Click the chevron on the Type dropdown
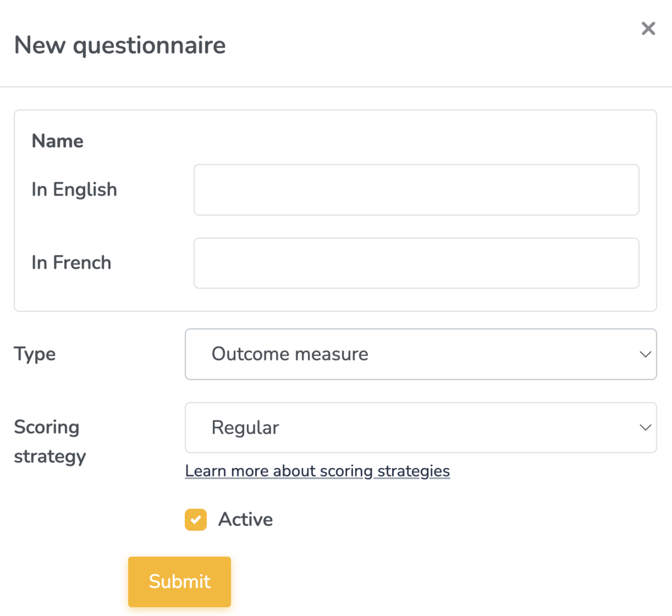 click(645, 354)
